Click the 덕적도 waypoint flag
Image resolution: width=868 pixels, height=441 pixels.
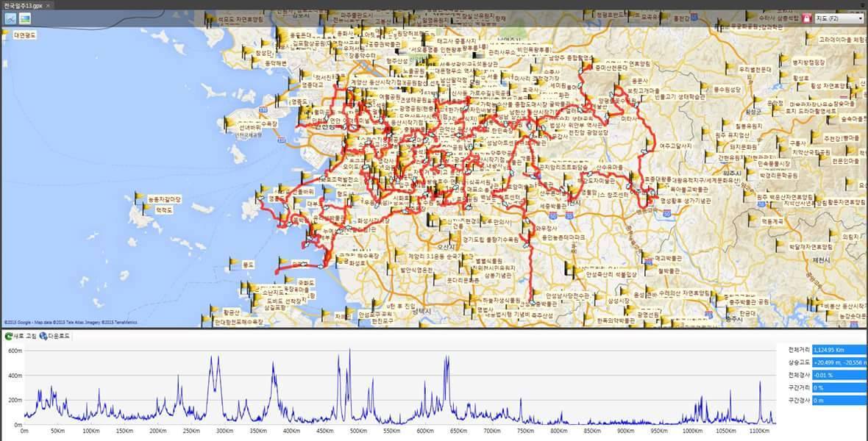(x=146, y=209)
